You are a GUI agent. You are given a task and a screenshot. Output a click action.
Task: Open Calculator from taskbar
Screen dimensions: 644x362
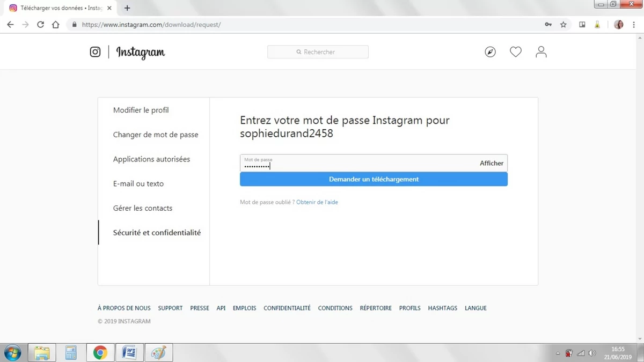(x=70, y=353)
